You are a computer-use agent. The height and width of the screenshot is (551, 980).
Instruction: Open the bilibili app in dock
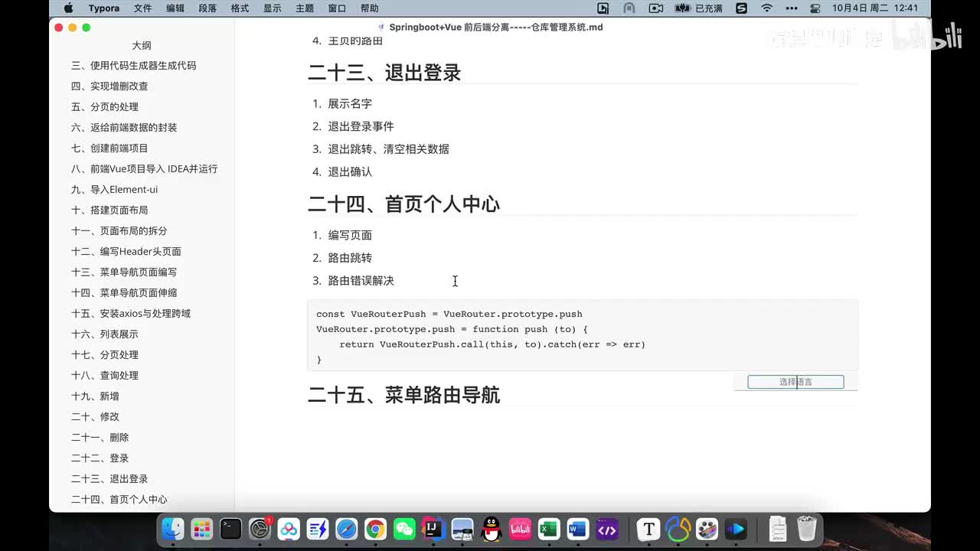tap(520, 529)
